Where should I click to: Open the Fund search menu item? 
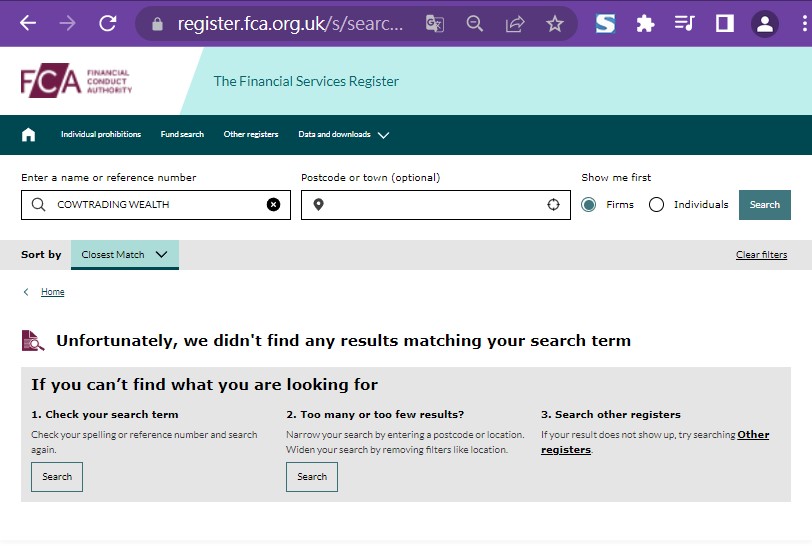pyautogui.click(x=182, y=135)
